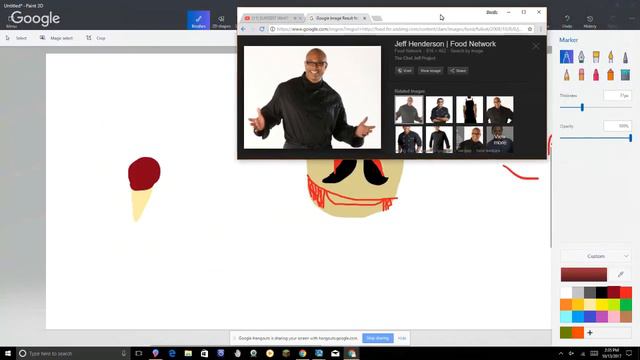Pick the light gray color swatch
Image resolution: width=640 pixels, height=360 pixels.
click(578, 292)
